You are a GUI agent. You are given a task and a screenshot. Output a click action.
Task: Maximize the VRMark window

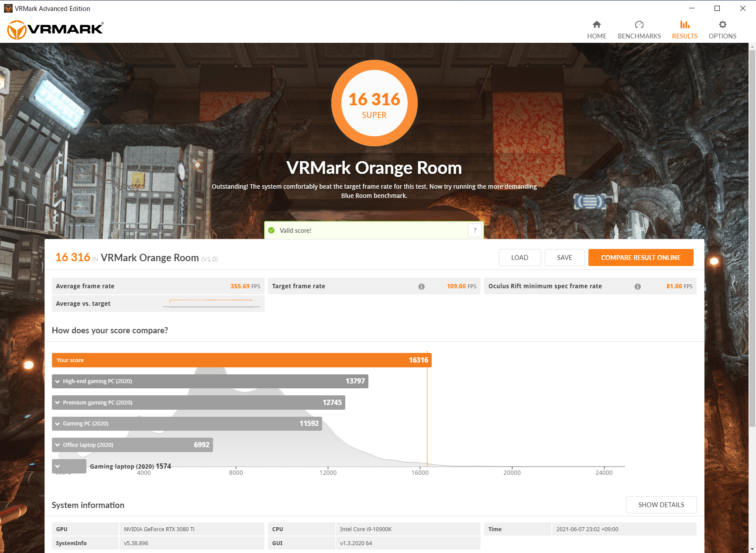(x=717, y=8)
